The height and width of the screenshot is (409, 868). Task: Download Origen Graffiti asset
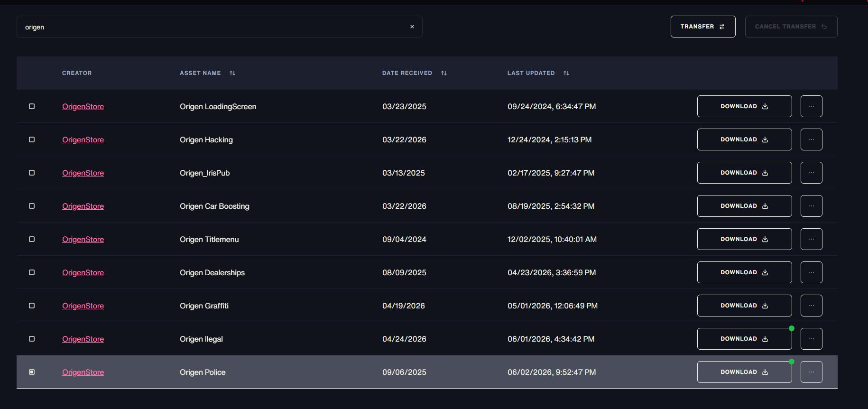744,306
